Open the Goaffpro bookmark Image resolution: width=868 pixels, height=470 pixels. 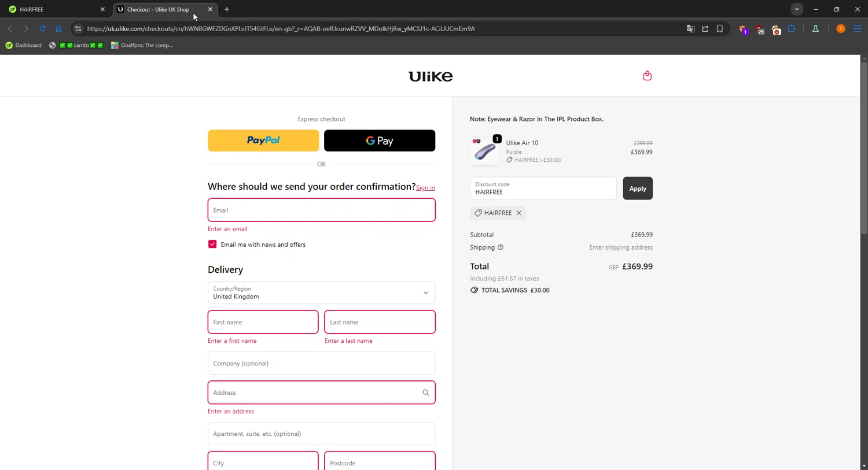[142, 45]
